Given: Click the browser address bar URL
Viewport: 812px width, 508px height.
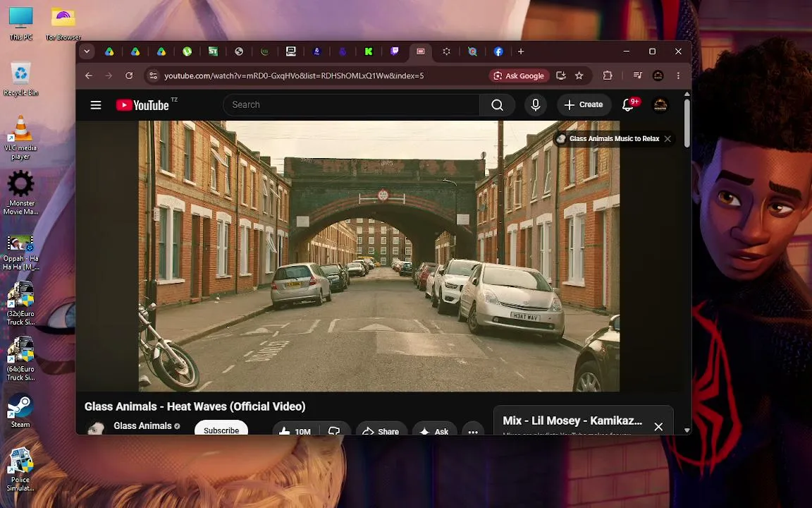Looking at the screenshot, I should click(x=294, y=75).
